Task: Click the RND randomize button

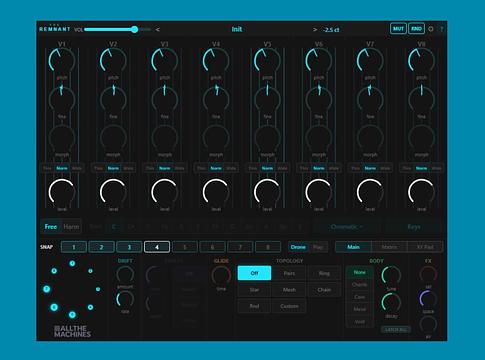Action: (416, 29)
